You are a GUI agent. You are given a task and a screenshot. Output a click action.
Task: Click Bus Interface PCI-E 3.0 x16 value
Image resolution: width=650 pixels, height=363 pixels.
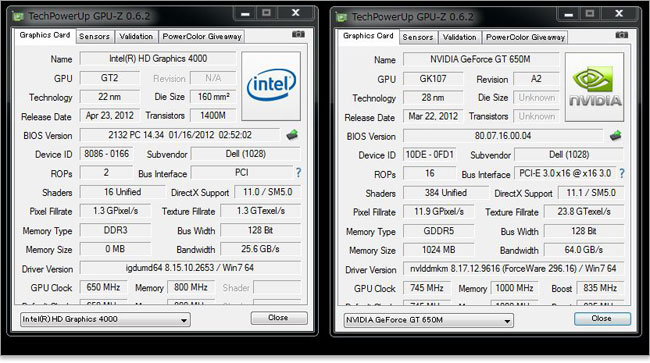pyautogui.click(x=565, y=173)
